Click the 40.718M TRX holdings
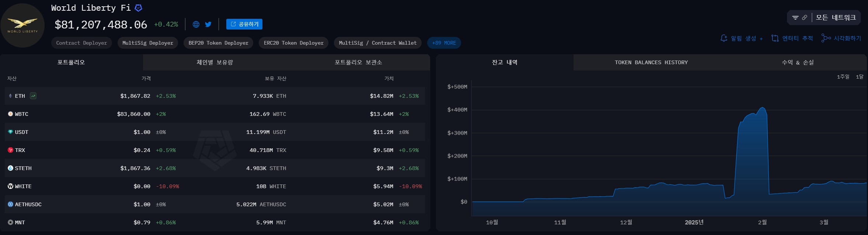Viewport: 868px width, 235px height. pos(268,150)
